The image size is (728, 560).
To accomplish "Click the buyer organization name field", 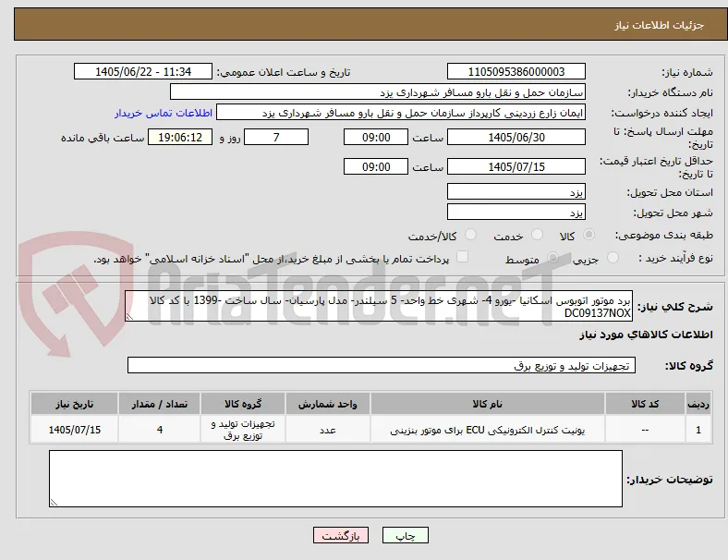I will coord(378,91).
